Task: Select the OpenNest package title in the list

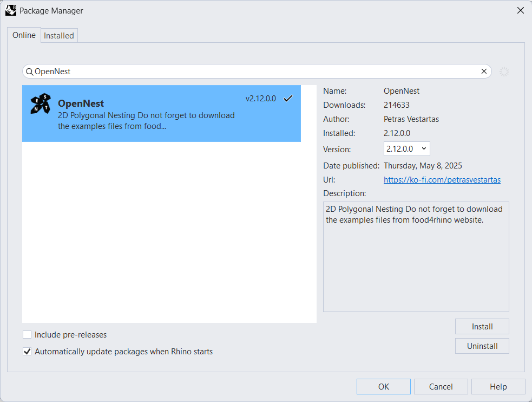Action: pos(81,103)
